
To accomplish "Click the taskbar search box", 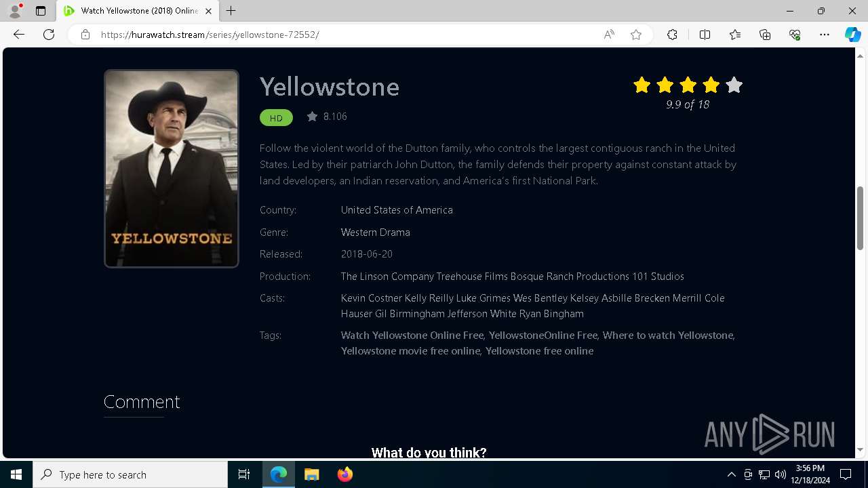I will (x=130, y=474).
